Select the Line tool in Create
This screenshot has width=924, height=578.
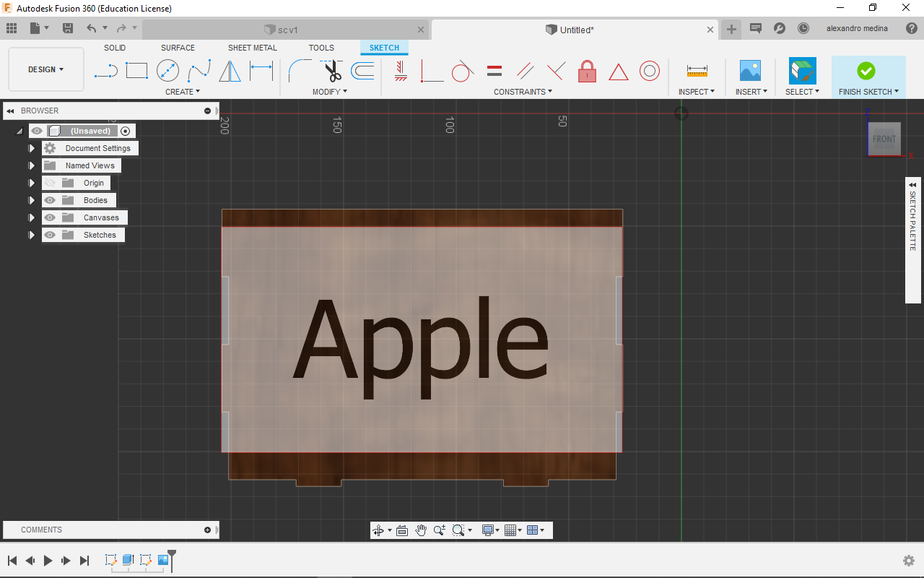click(x=106, y=71)
